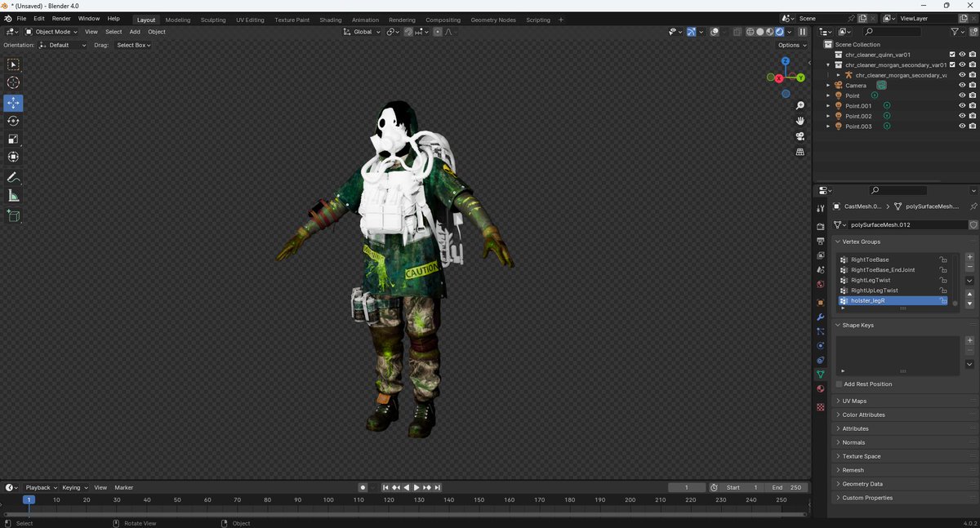Open the timeline Keying popover
This screenshot has width=980, height=528.
pos(74,487)
